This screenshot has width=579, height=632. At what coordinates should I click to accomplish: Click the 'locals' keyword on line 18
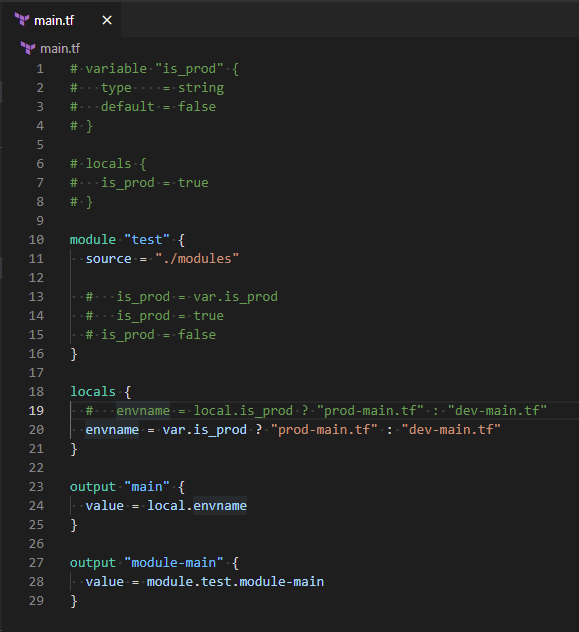click(x=93, y=392)
